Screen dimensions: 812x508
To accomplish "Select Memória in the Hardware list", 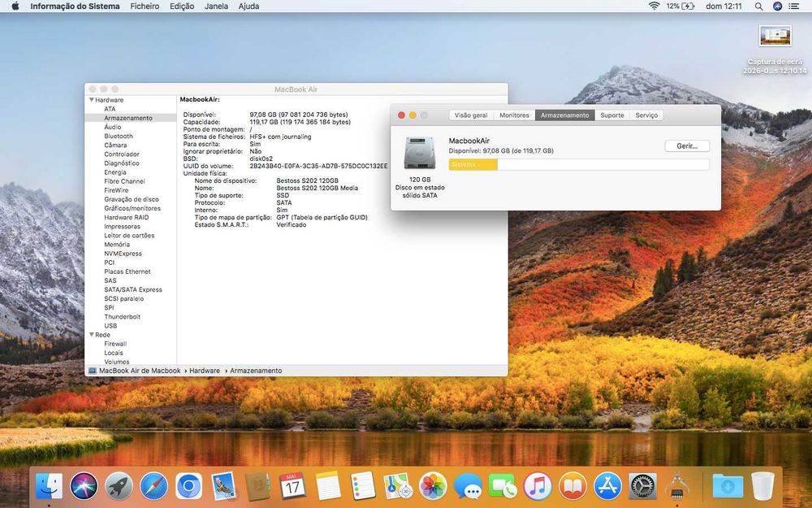I will pos(117,244).
